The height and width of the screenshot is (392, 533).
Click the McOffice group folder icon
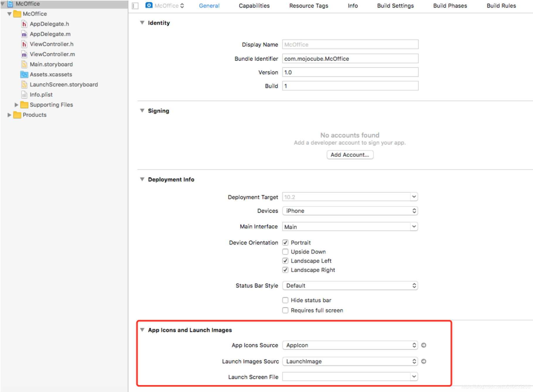(x=17, y=14)
